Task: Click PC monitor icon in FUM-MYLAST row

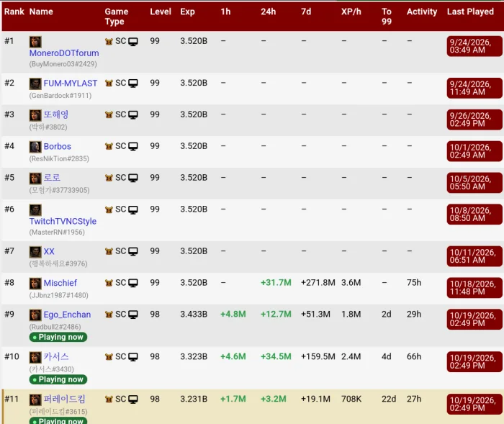Action: pos(133,84)
